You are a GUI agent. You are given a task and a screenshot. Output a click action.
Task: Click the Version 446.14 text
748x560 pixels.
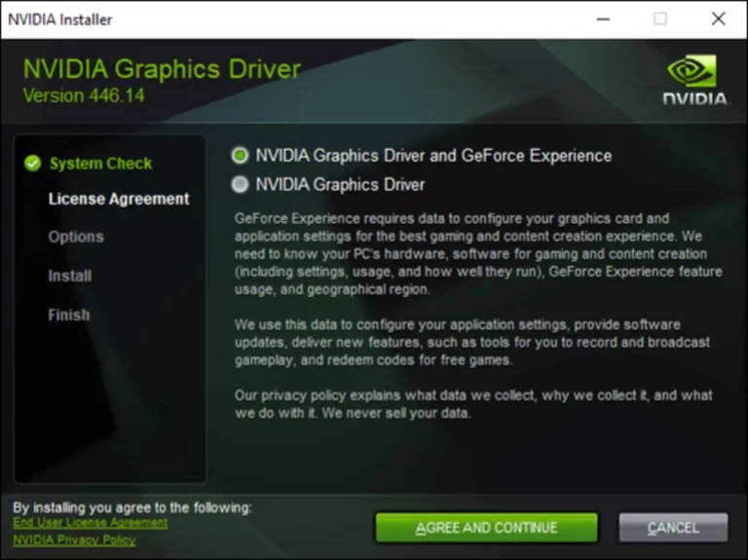[x=84, y=95]
